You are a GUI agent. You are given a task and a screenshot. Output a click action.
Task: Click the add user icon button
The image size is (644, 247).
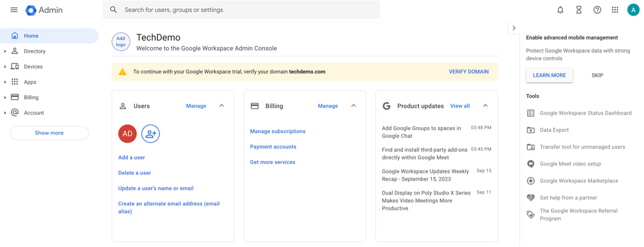click(x=150, y=134)
